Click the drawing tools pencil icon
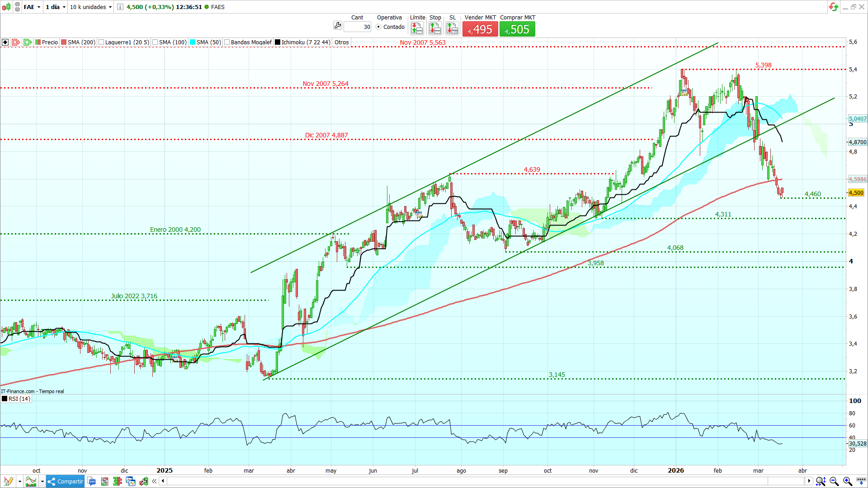 [x=8, y=481]
